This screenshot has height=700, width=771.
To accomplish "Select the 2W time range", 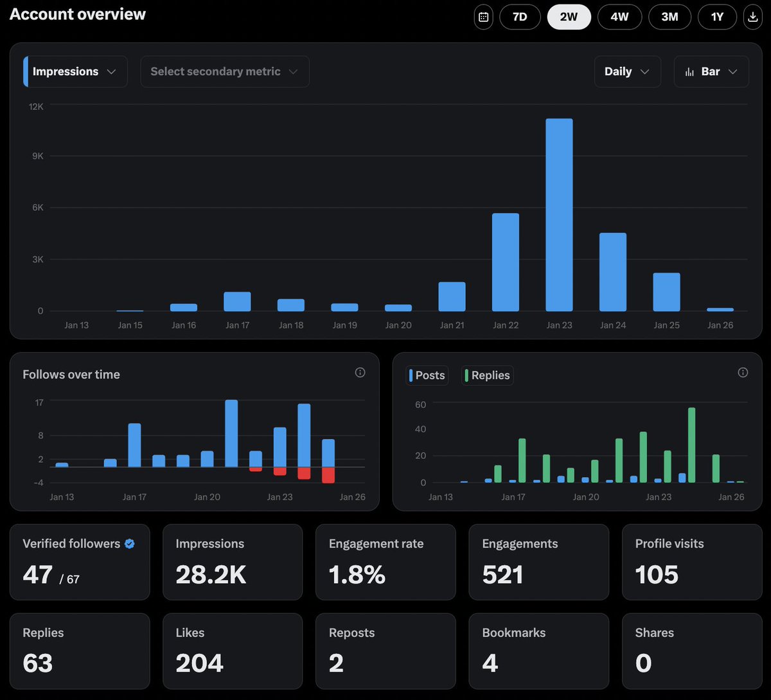I will (x=569, y=17).
